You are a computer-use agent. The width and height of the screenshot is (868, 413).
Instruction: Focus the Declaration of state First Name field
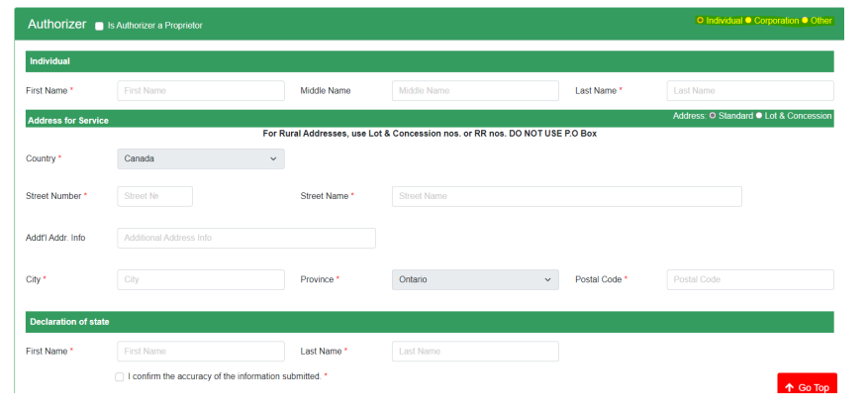click(201, 352)
